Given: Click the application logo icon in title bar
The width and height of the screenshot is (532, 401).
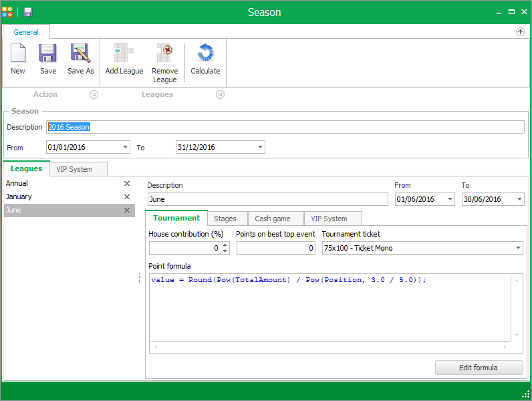Looking at the screenshot, I should 7,12.
